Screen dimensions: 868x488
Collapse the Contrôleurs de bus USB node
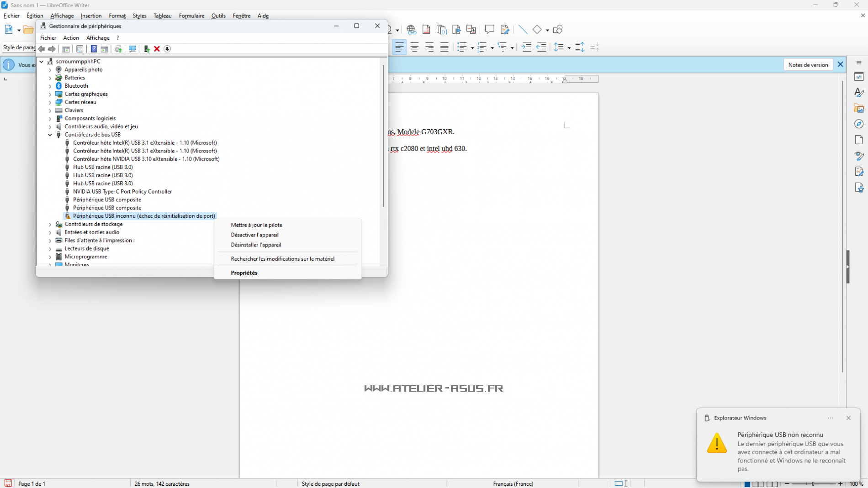click(50, 135)
